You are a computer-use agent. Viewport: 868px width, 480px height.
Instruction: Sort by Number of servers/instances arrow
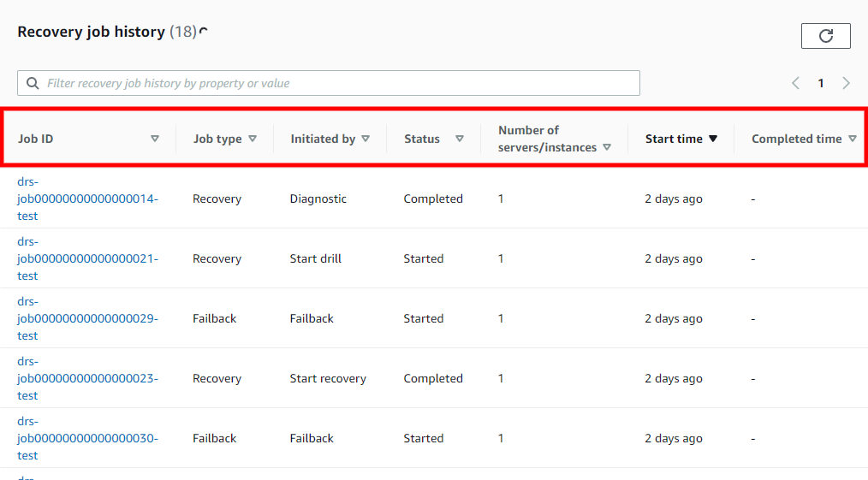(607, 147)
